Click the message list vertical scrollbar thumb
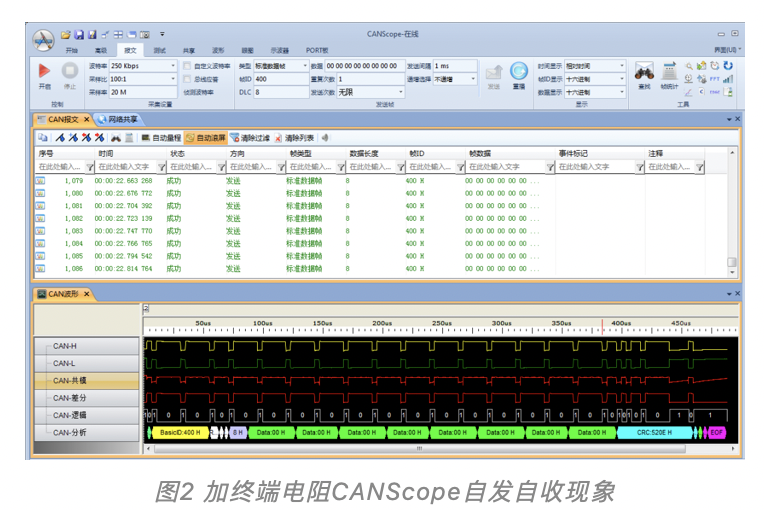This screenshot has height=510, width=764. coord(731,262)
